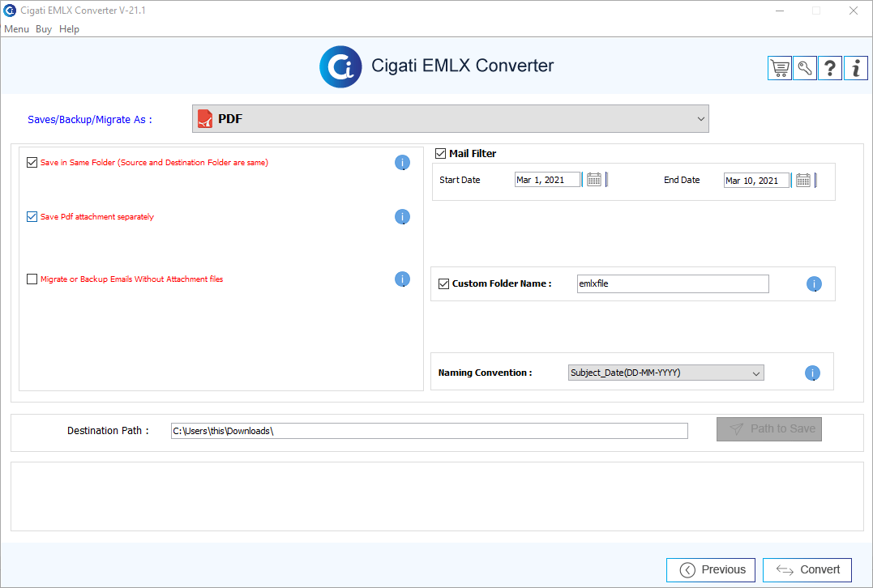Viewport: 873px width, 588px height.
Task: Open the Buy menu
Action: pos(44,29)
